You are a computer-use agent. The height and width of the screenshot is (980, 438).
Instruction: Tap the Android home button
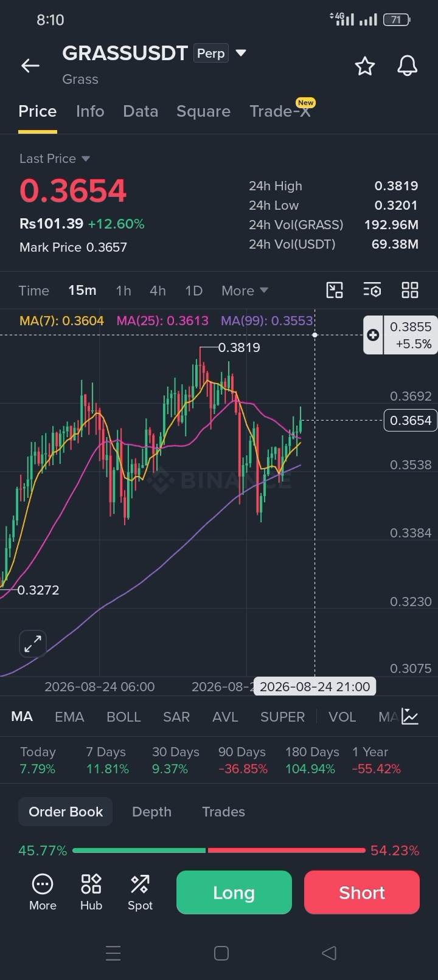pos(221,953)
